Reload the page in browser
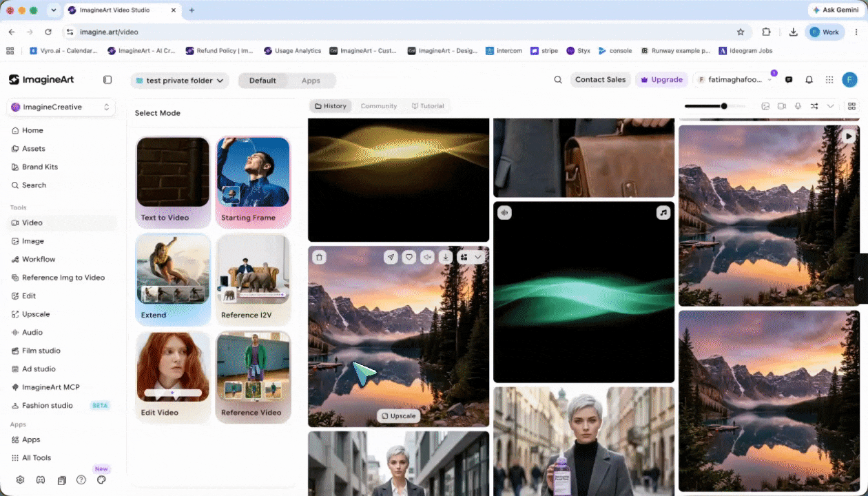The width and height of the screenshot is (868, 496). (48, 32)
